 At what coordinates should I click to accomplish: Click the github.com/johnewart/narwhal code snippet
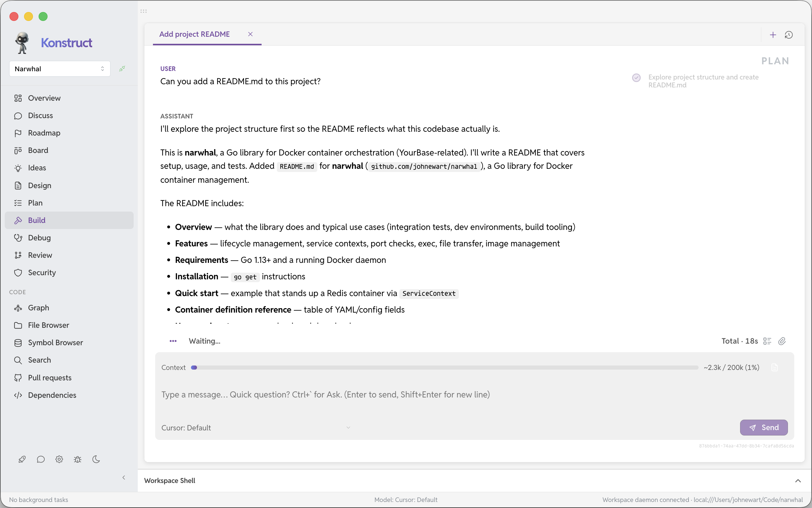pos(424,167)
